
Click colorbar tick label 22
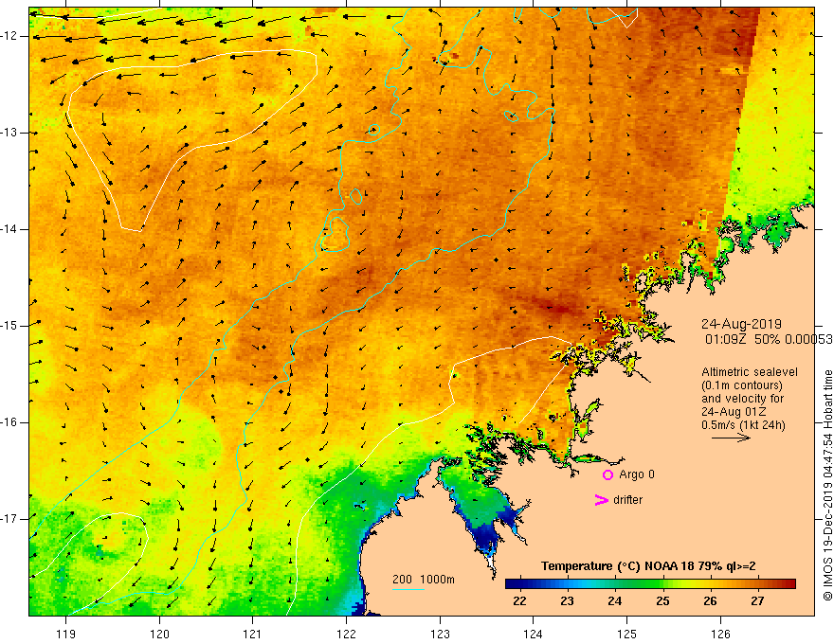click(x=519, y=601)
